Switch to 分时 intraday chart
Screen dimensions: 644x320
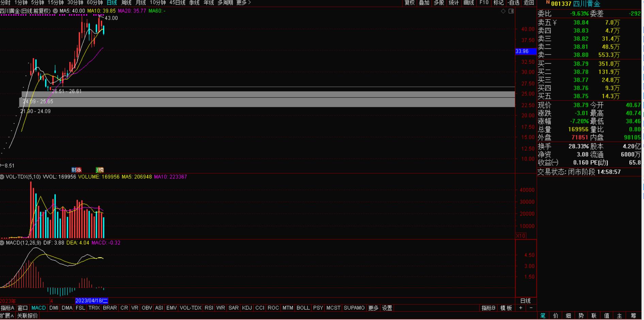(x=5, y=3)
